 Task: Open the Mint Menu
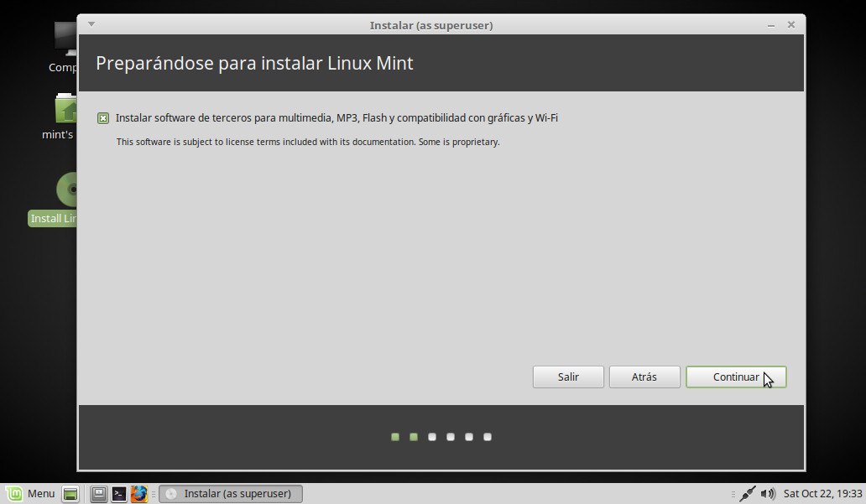coord(30,494)
